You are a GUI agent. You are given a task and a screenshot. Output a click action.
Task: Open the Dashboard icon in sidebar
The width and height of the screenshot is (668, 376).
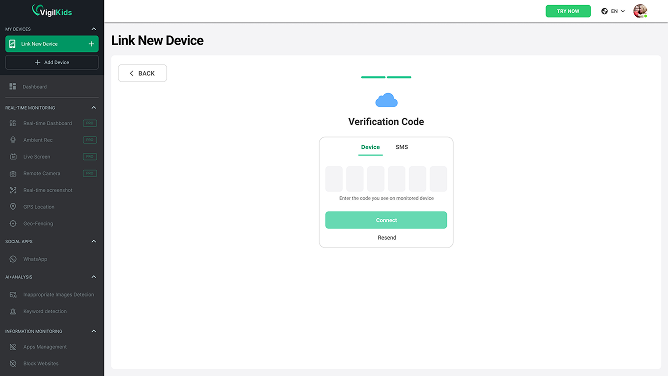(x=13, y=86)
